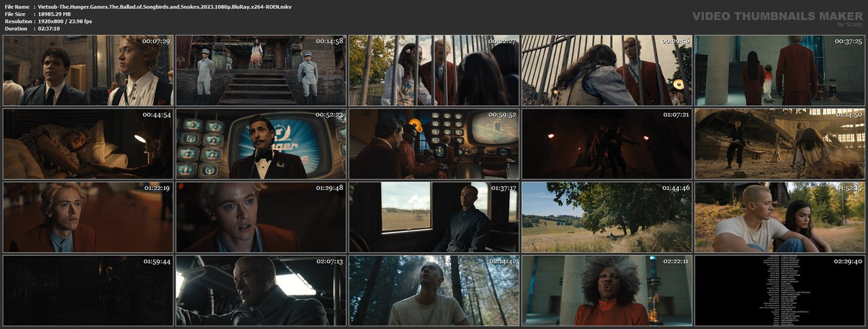Select the thumbnail at 00:07:29
This screenshot has width=868, height=329.
click(x=88, y=71)
